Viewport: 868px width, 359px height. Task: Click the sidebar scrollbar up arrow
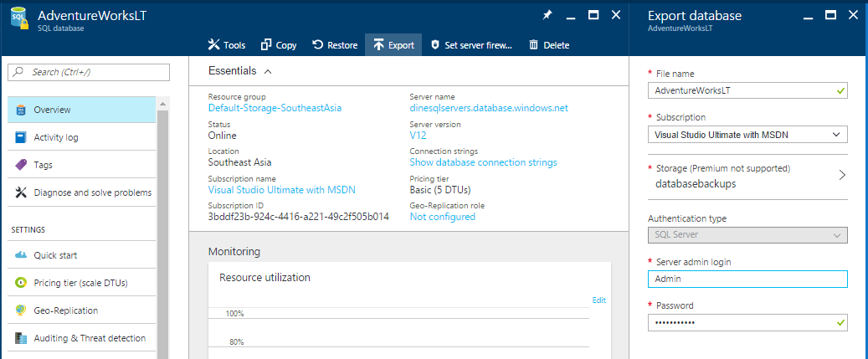coord(162,104)
